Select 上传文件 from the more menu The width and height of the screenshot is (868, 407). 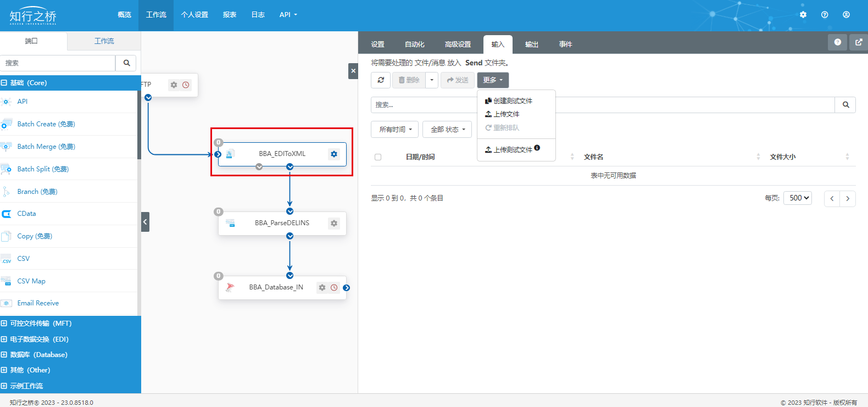(506, 114)
